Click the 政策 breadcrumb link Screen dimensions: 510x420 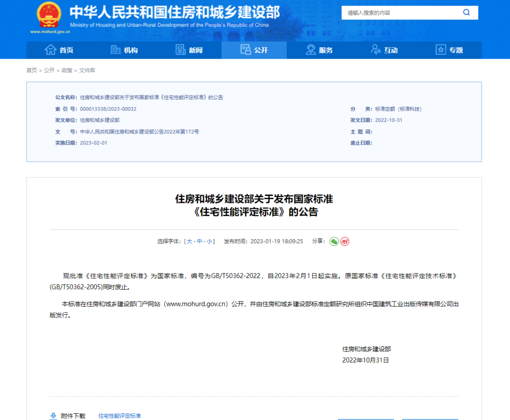coord(67,70)
